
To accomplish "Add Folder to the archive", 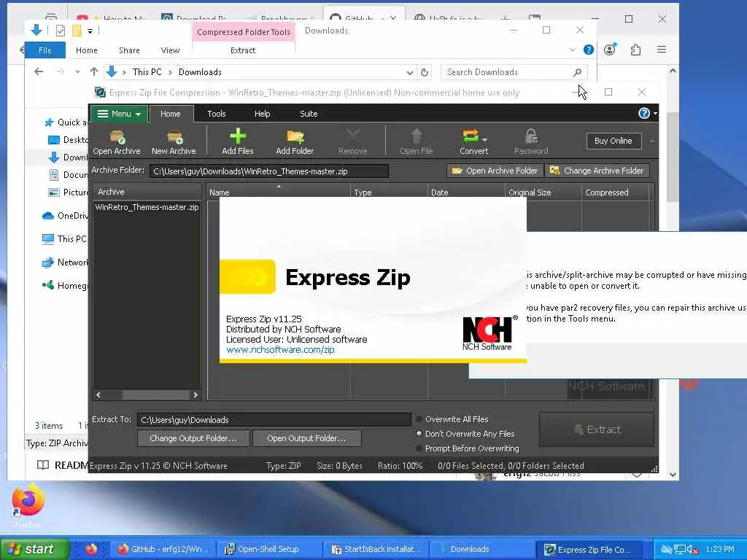I will (295, 142).
